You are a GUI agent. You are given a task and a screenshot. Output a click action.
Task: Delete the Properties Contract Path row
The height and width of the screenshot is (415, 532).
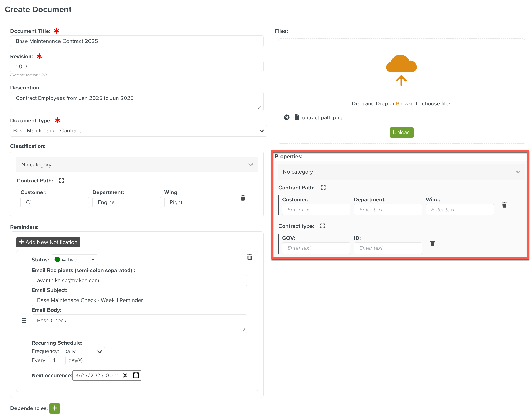(504, 205)
